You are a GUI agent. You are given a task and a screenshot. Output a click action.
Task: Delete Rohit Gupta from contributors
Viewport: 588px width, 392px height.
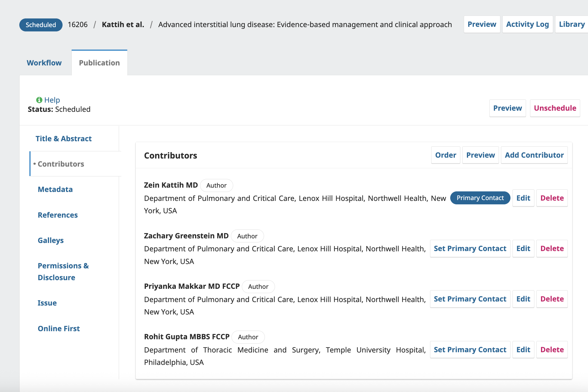click(552, 350)
